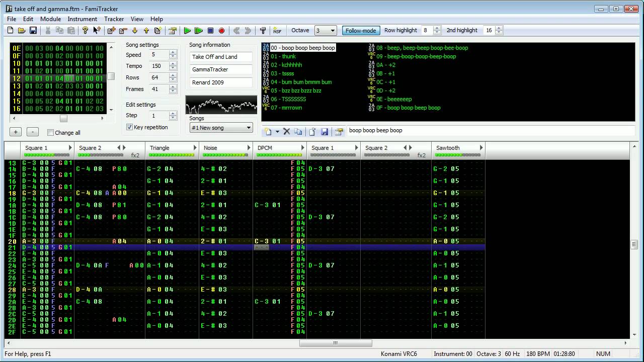Expand effect columns on Triangle channel
This screenshot has width=644, height=362.
pos(195,148)
